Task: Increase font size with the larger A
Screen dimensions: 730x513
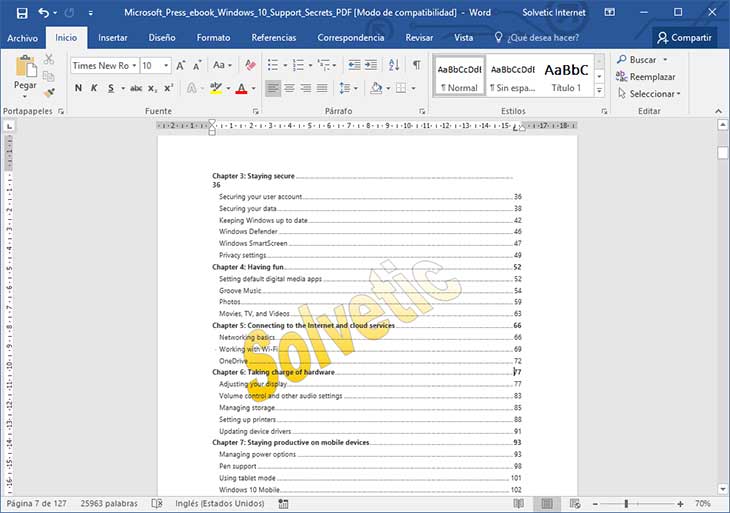Action: click(181, 66)
